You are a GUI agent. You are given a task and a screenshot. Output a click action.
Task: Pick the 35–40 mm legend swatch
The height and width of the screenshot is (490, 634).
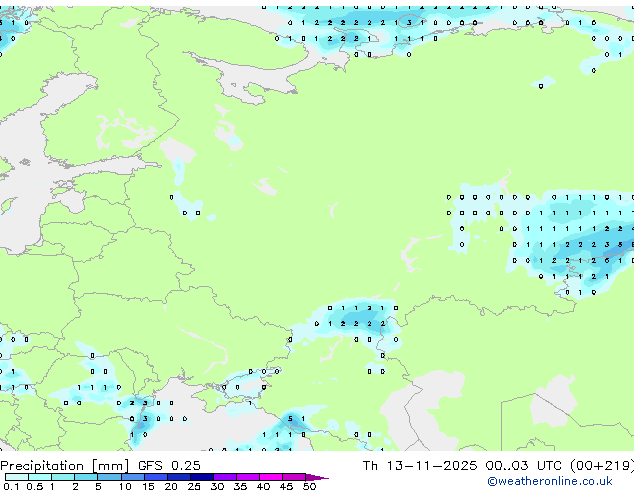pyautogui.click(x=247, y=477)
